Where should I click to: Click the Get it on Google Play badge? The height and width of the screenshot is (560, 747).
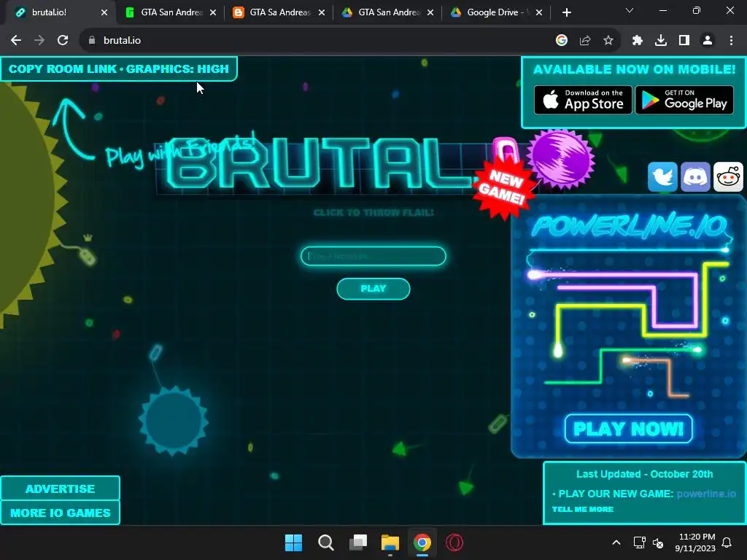point(684,100)
